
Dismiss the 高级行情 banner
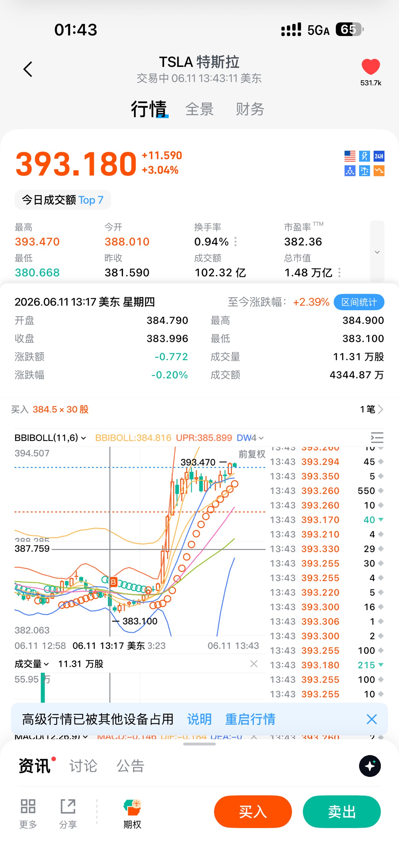pyautogui.click(x=371, y=719)
